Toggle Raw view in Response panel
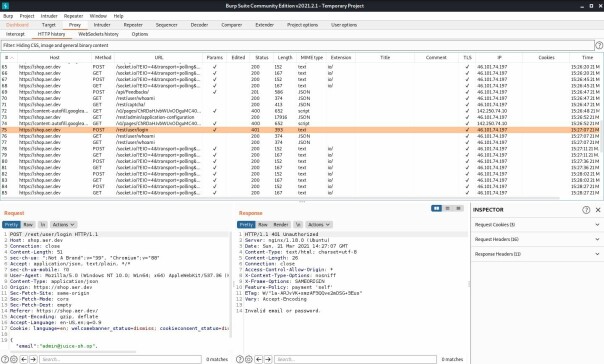Screen dimensions: 604x364 coord(263,224)
